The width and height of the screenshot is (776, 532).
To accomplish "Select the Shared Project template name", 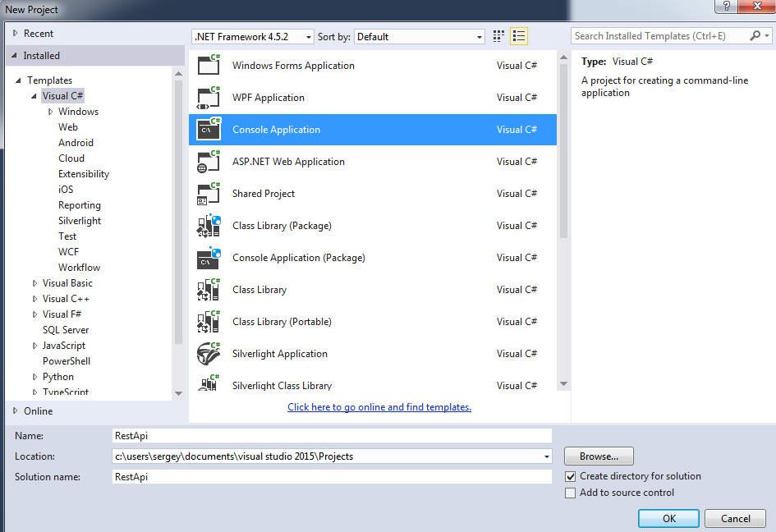I will pyautogui.click(x=264, y=194).
